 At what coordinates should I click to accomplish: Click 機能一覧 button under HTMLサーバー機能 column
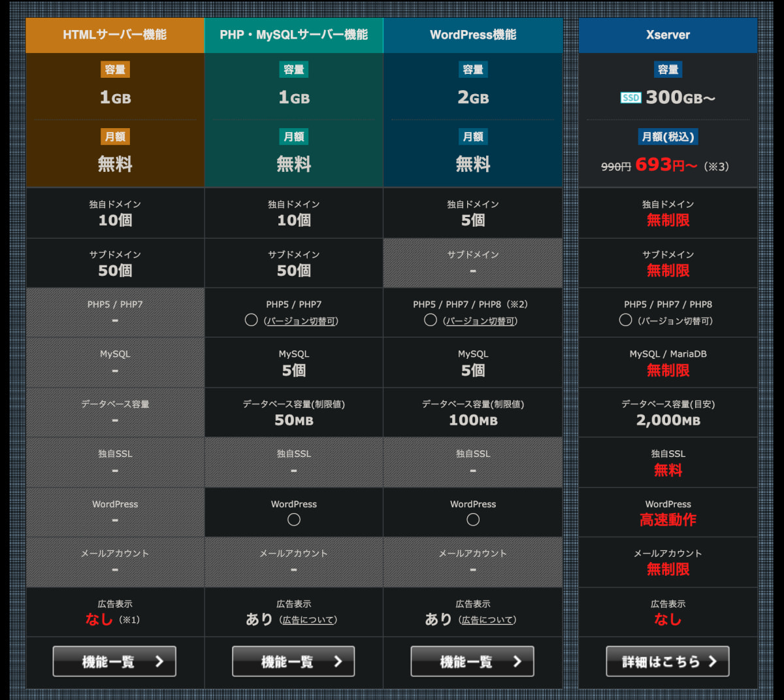click(114, 661)
